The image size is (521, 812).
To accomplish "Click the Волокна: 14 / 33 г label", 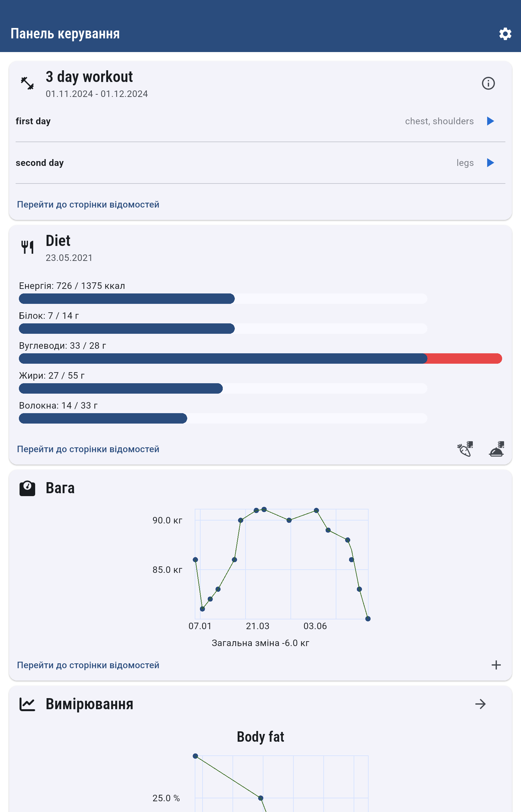I will pyautogui.click(x=58, y=405).
